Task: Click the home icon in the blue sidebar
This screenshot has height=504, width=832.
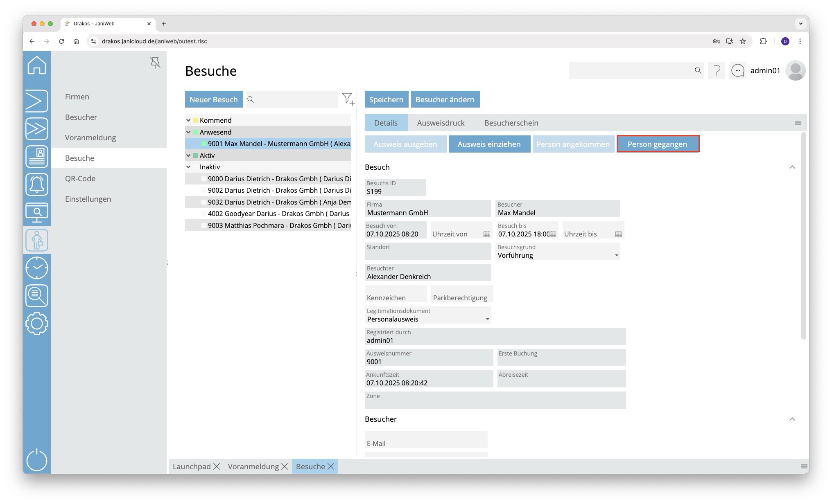Action: (x=37, y=65)
